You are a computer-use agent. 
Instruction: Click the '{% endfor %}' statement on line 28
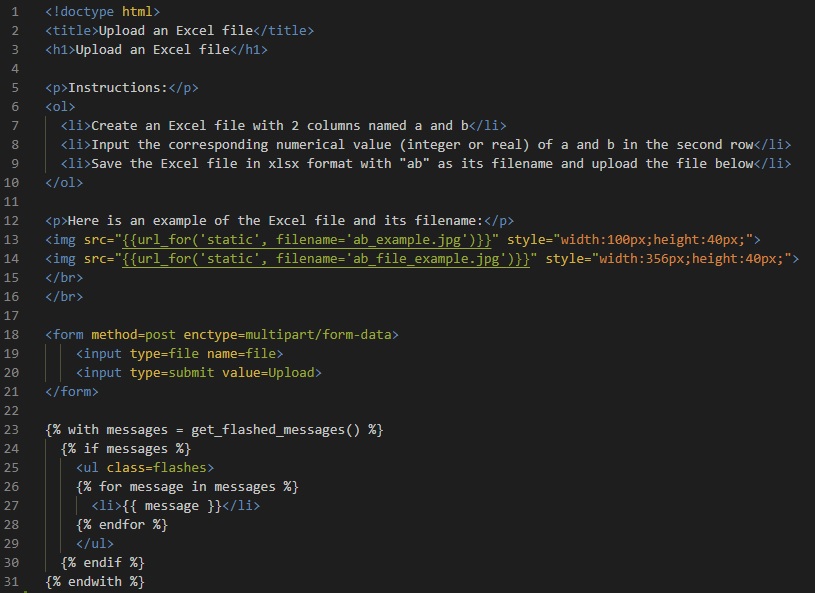[122, 525]
